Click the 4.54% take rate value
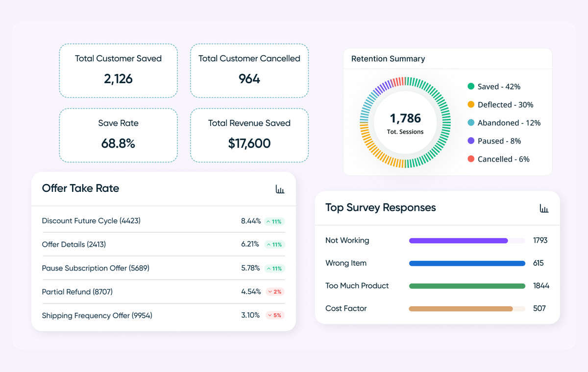The height and width of the screenshot is (372, 588). coord(251,292)
